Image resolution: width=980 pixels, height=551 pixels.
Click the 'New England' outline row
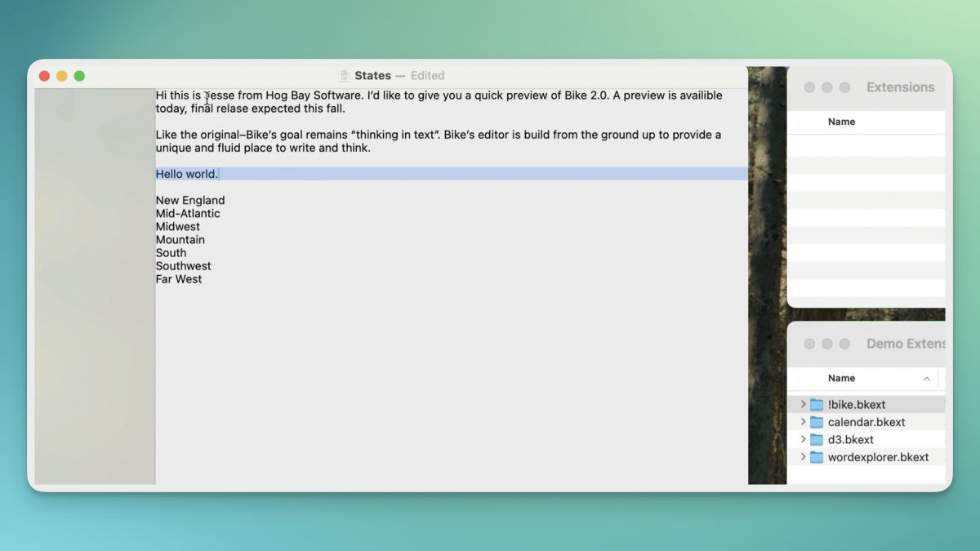click(190, 200)
